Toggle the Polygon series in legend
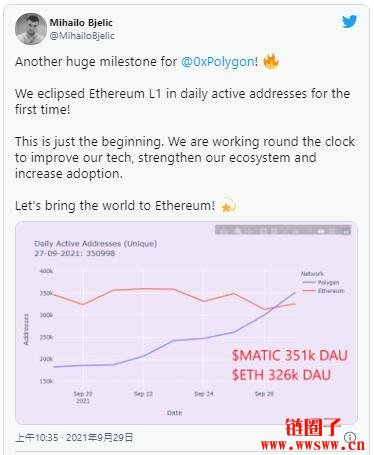Viewport: 374px width, 455px height. coord(320,282)
